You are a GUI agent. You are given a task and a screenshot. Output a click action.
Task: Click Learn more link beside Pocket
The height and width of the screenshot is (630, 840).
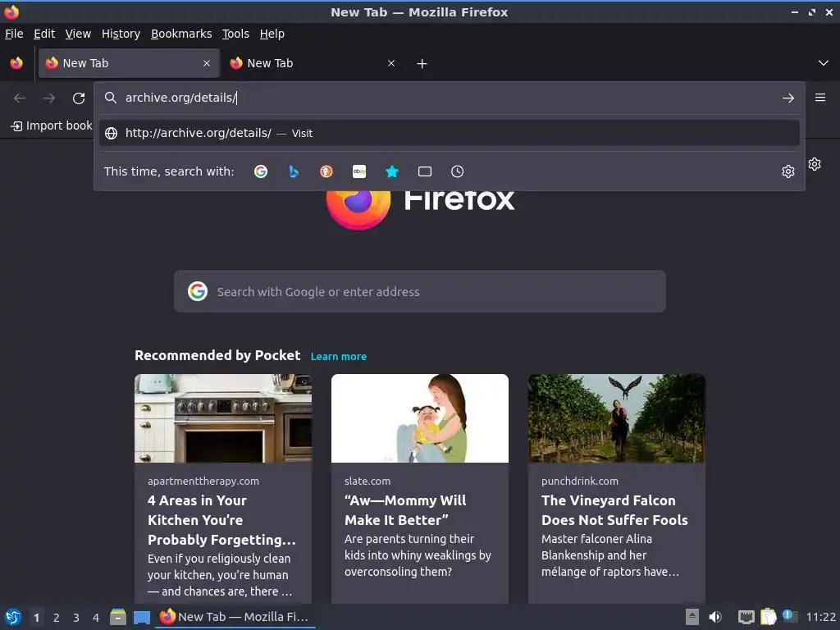pos(339,356)
